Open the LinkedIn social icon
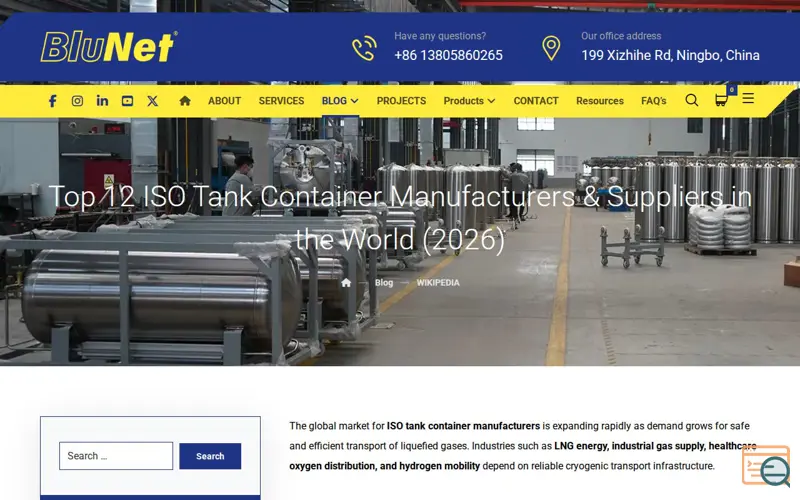Viewport: 800px width, 500px height. tap(102, 101)
